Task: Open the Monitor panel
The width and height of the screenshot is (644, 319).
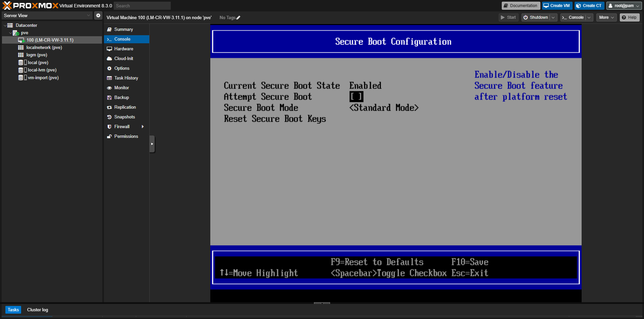Action: click(x=121, y=88)
